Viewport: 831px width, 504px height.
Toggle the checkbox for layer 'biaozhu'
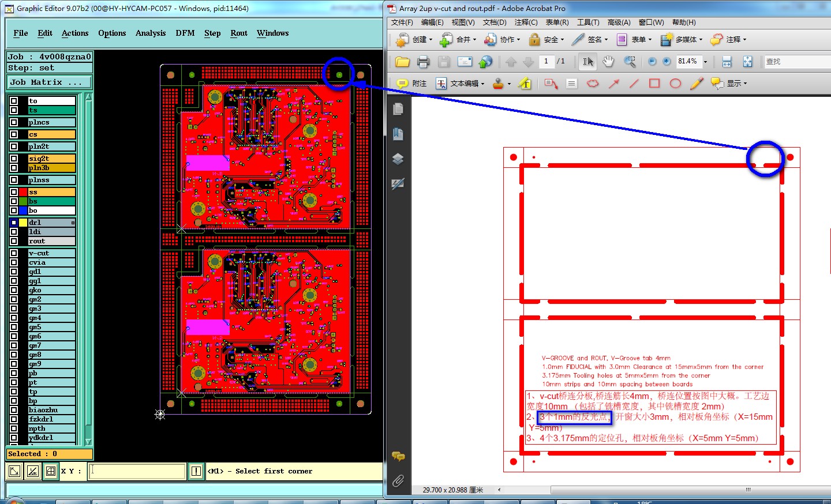(x=13, y=410)
